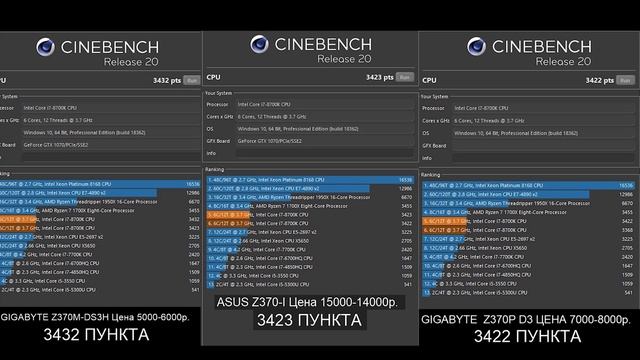Screen dimensions: 640x360
Task: Click the Run button beside 3423 pts
Action: 404,77
